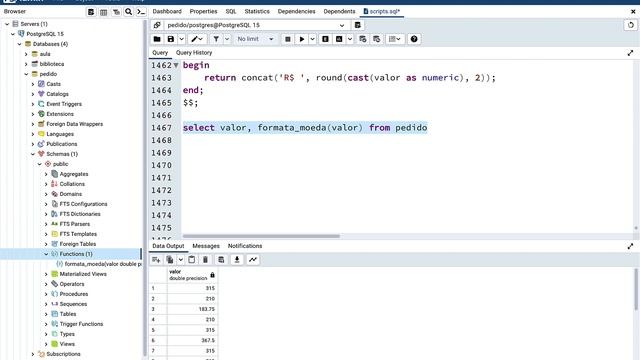Click the Rollback transaction icon
This screenshot has width=640, height=360.
(376, 39)
